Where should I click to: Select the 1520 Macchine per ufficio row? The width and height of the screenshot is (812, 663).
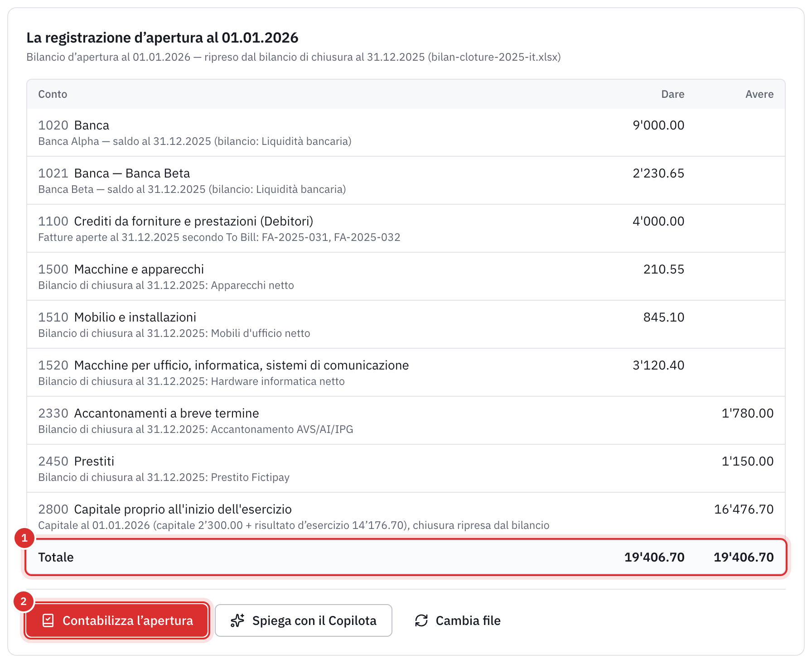point(406,372)
